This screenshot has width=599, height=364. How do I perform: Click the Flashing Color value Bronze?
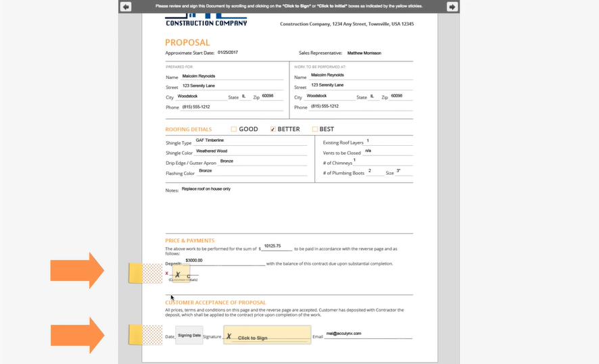click(205, 171)
